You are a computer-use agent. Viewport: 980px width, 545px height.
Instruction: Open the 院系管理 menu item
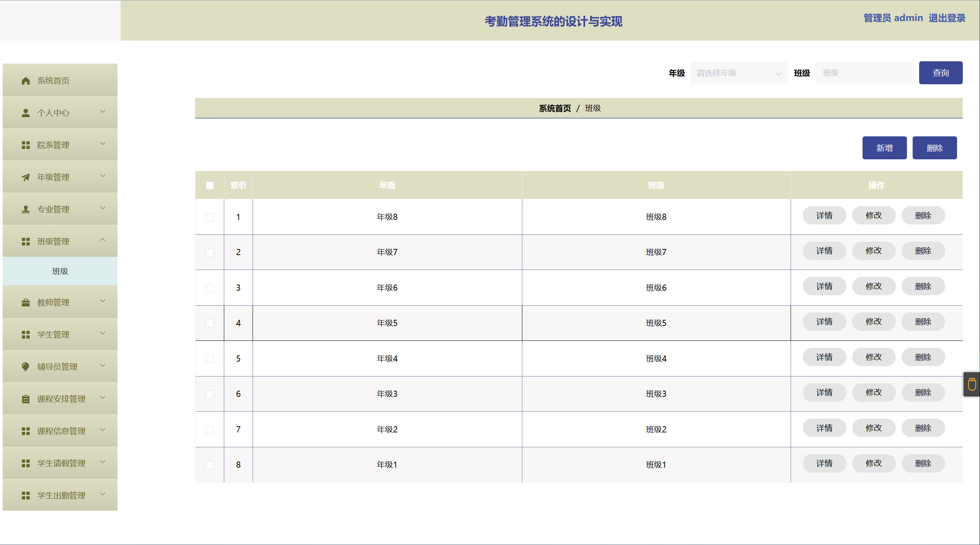[x=54, y=145]
